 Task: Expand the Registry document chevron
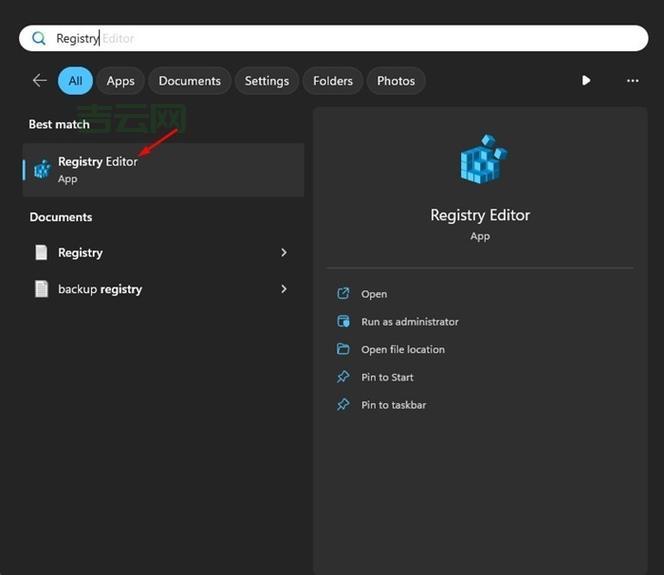284,253
